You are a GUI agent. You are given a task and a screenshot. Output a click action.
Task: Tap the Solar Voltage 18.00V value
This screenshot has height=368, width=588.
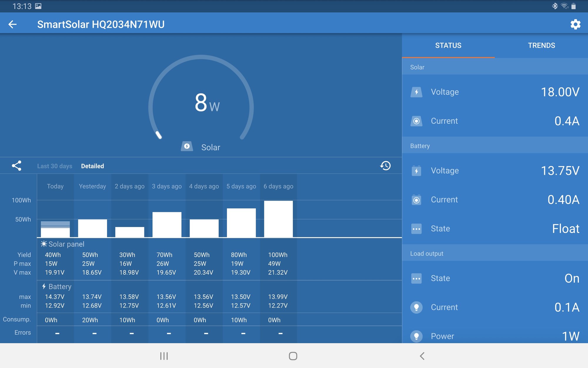point(560,92)
